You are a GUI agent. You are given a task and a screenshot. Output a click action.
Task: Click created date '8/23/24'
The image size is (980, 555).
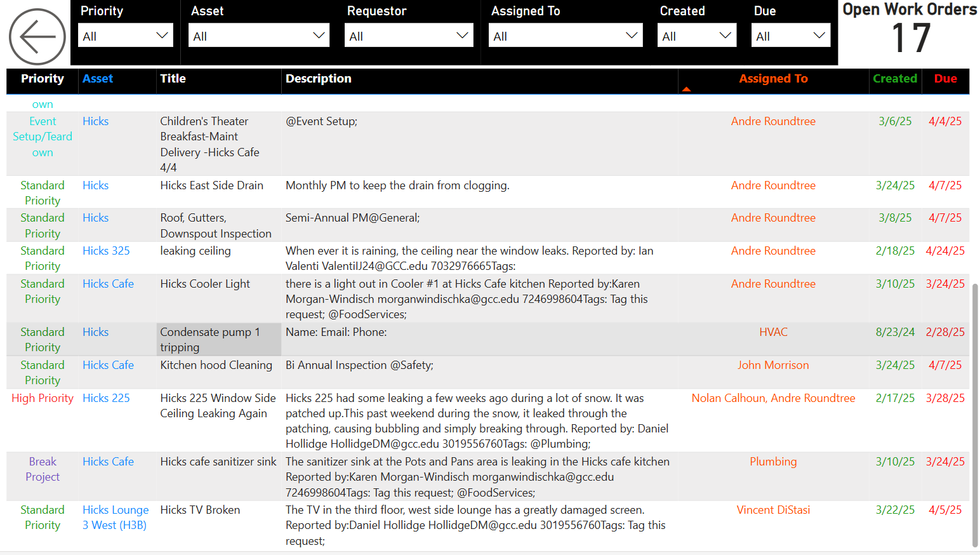pos(895,332)
